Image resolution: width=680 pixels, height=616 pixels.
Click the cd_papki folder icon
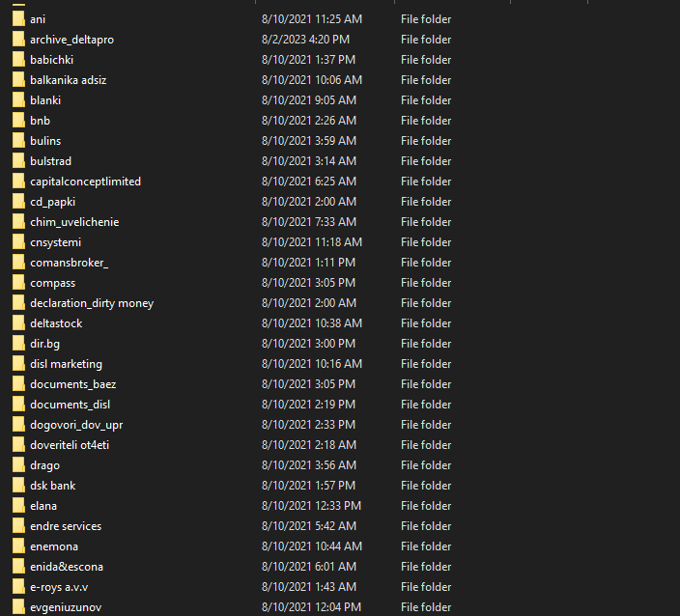(18, 202)
